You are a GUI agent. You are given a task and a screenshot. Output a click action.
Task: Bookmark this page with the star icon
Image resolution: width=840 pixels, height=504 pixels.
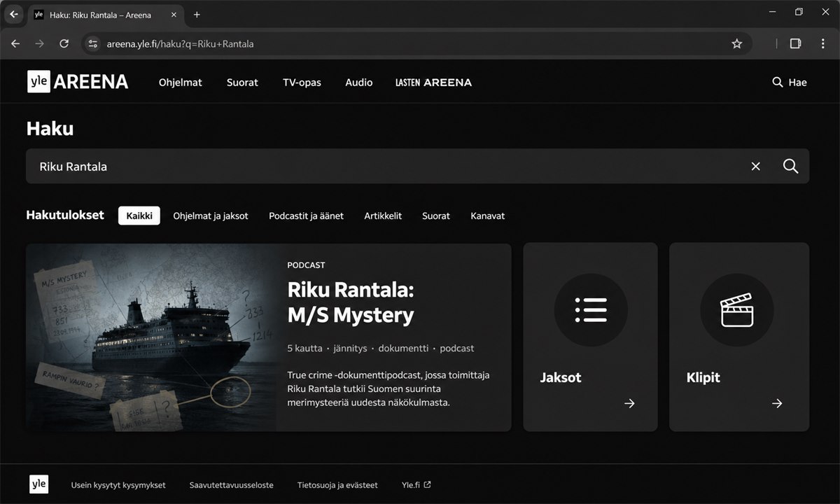pos(736,43)
